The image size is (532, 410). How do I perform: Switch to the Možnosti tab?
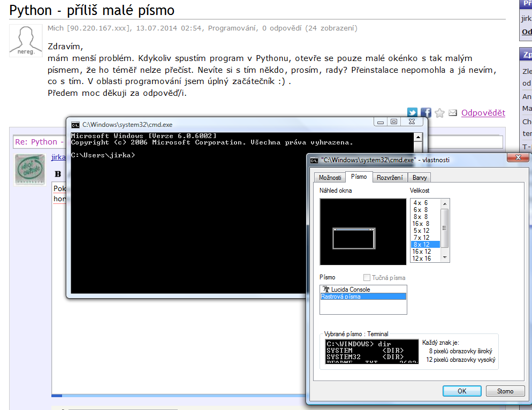(330, 178)
